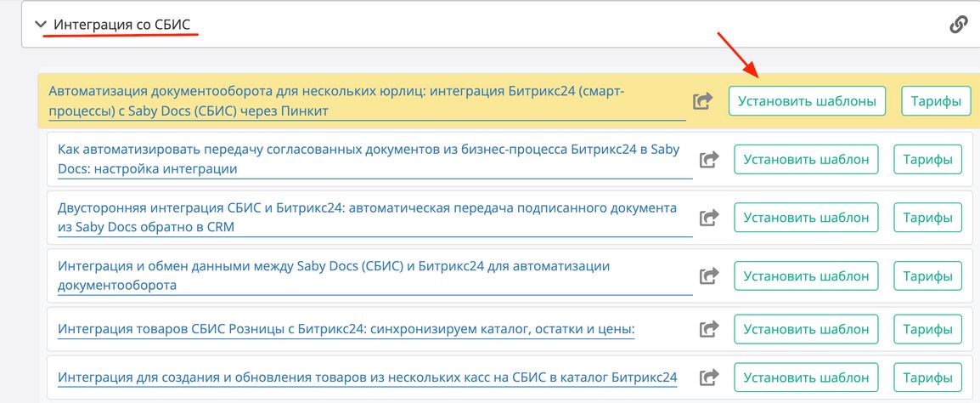
Task: Install template for SBIS Retail products integration
Action: [x=806, y=329]
